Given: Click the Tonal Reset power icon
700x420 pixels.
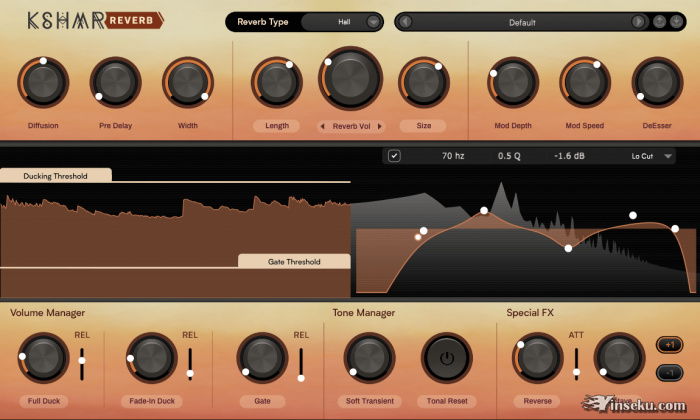Looking at the screenshot, I should point(446,357).
